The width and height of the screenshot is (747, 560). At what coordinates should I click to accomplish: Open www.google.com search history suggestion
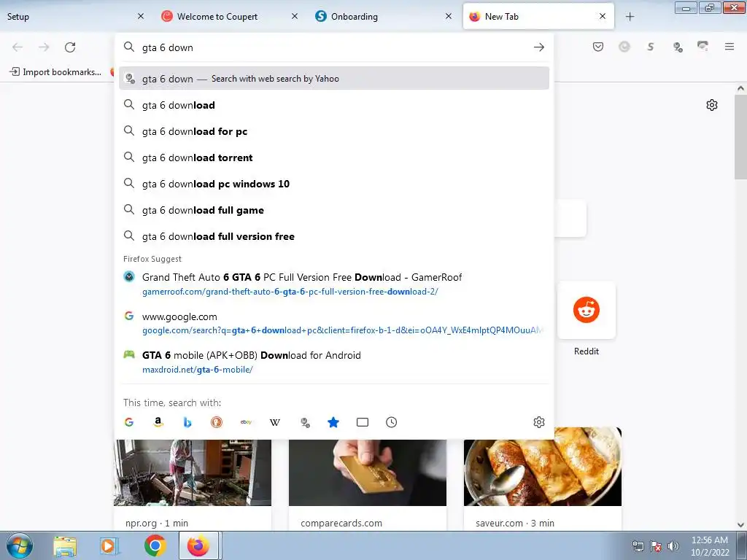(x=334, y=323)
